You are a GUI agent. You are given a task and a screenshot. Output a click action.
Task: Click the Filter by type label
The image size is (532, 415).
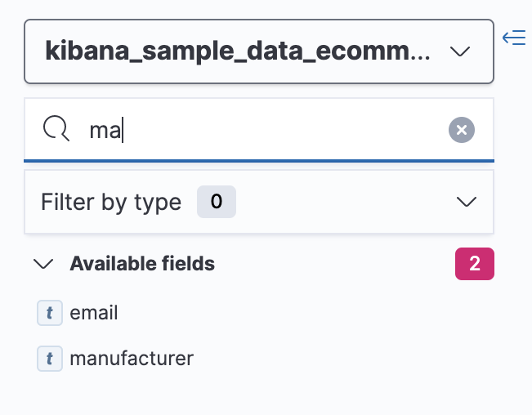coord(111,202)
